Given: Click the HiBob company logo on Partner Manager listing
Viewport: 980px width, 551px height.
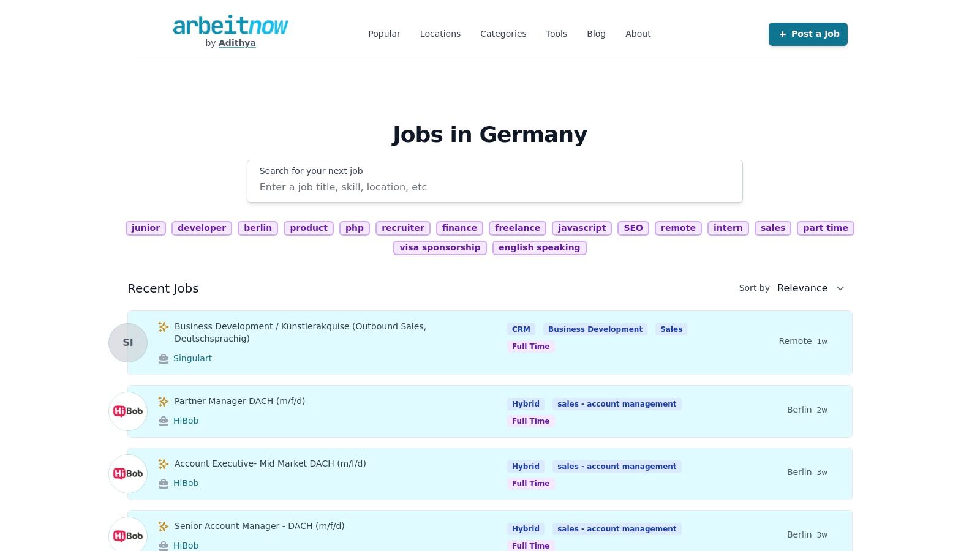Looking at the screenshot, I should coord(127,411).
